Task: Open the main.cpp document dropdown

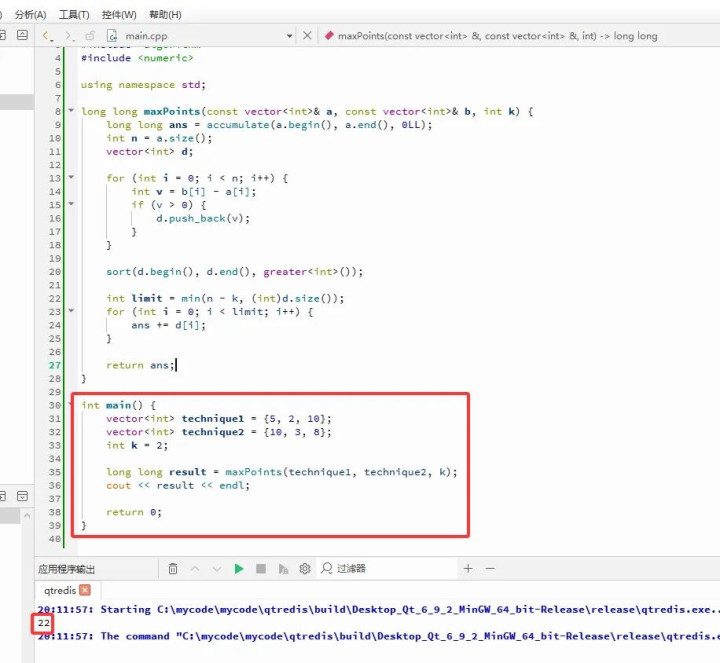Action: pyautogui.click(x=289, y=36)
